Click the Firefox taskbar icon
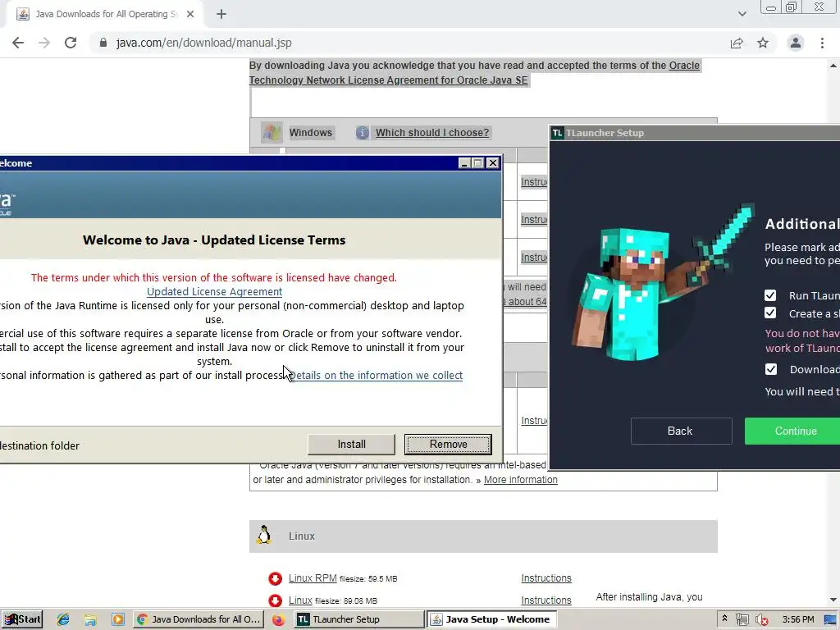840x630 pixels. 279,620
